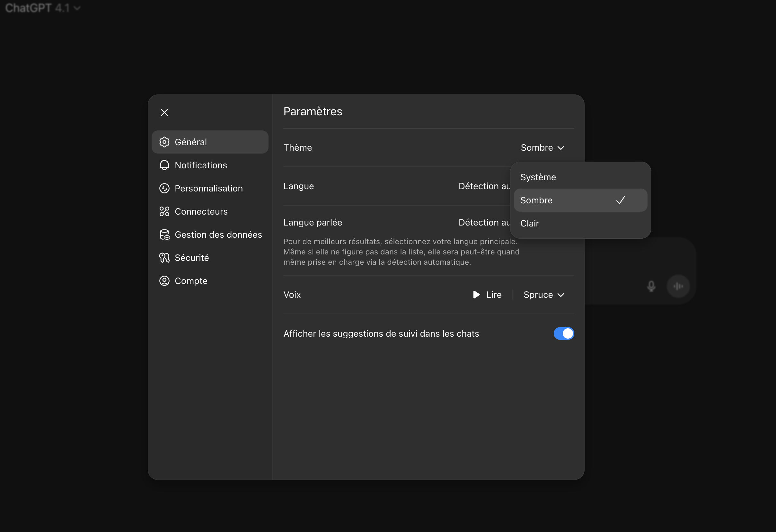
Task: Open Gestion des données settings
Action: (x=210, y=235)
